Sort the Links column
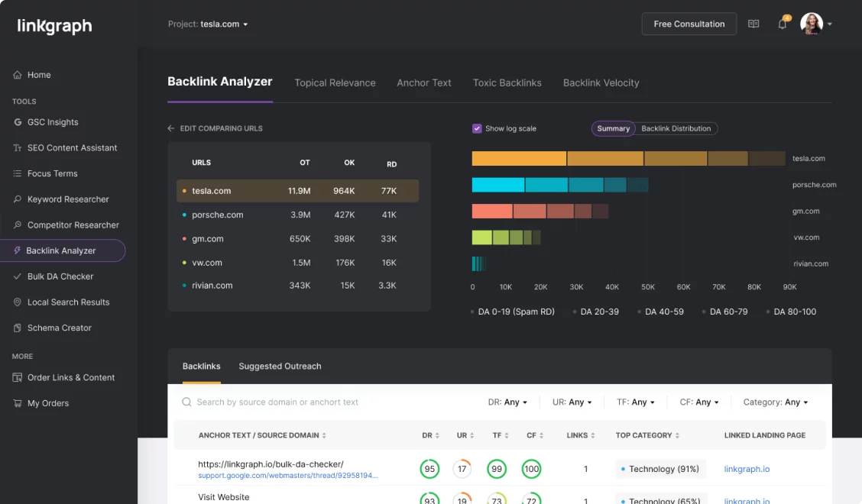Screen dimensions: 862x504 pos(593,435)
